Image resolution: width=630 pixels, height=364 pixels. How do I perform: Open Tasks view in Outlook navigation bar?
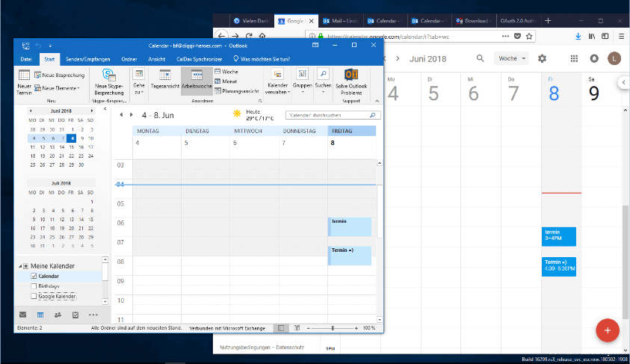coord(75,315)
